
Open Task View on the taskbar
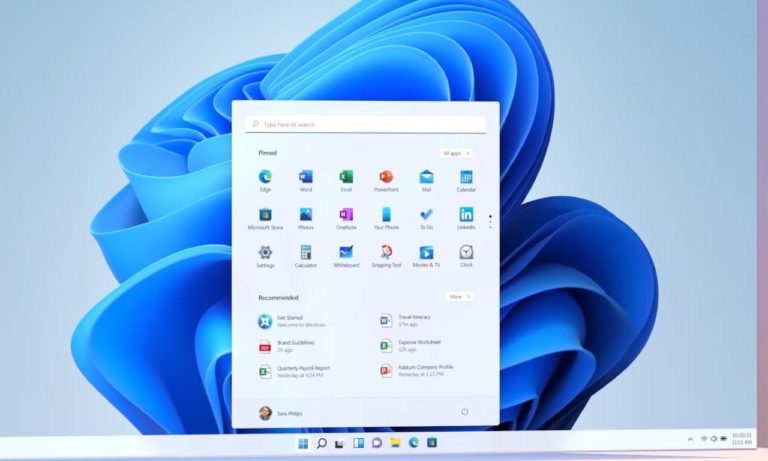[339, 443]
